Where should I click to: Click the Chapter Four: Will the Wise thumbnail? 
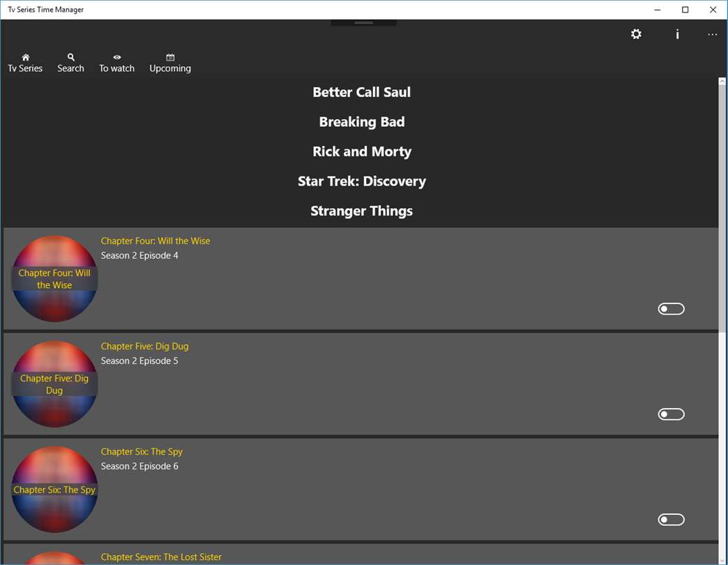pyautogui.click(x=54, y=278)
